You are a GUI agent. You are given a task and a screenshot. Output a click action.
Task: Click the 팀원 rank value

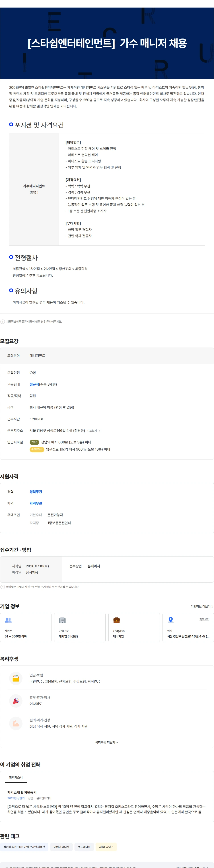tap(32, 396)
